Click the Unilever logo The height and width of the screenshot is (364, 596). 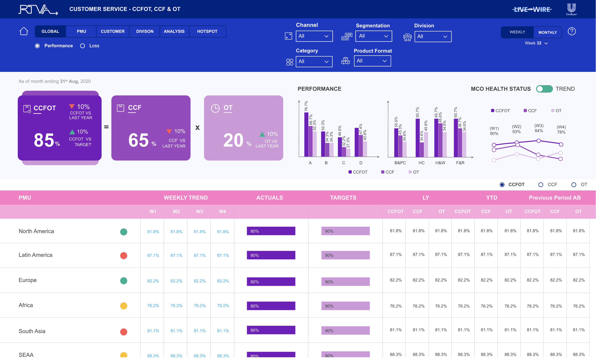pos(572,10)
